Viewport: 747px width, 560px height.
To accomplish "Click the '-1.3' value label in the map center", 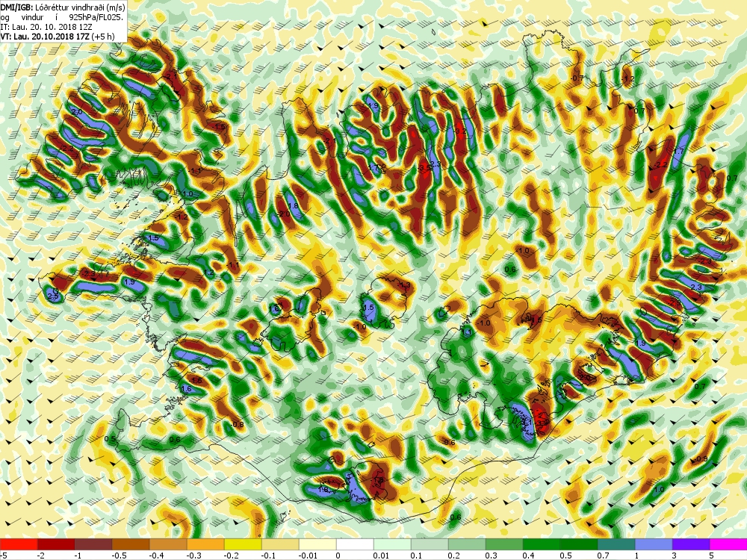I will click(404, 285).
